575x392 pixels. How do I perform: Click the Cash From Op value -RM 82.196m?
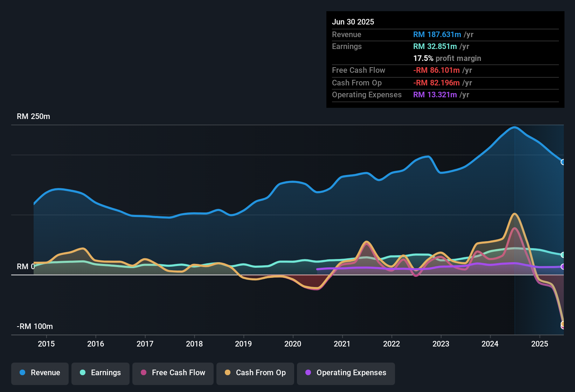436,83
